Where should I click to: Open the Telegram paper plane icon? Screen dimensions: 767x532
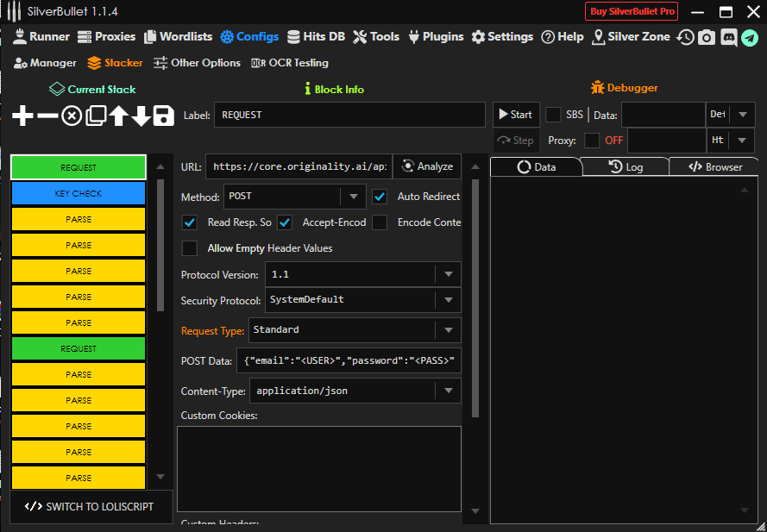point(750,38)
